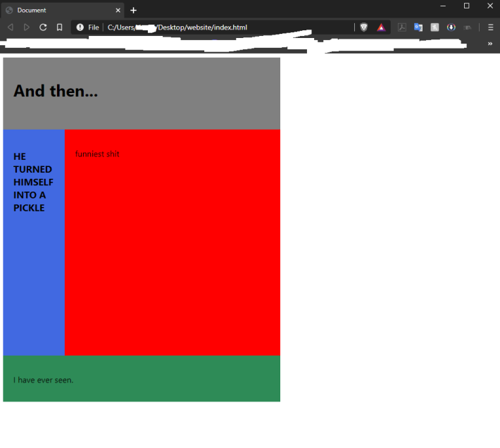
Task: Open the gray square extension icon
Action: click(x=435, y=27)
